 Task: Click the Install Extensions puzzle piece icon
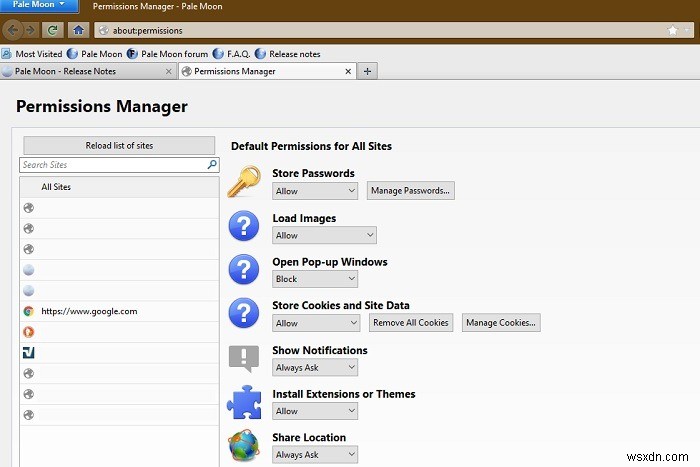click(x=243, y=402)
